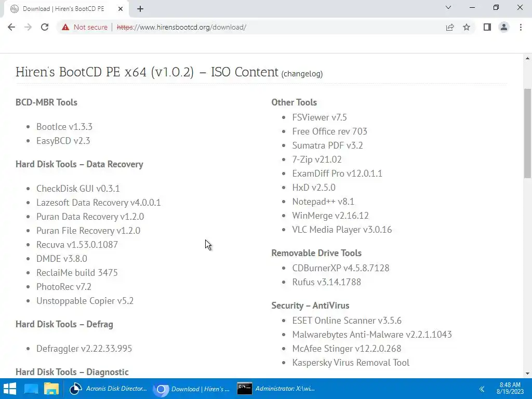Viewport: 532px width, 399px height.
Task: Click the scrollbar up arrow
Action: pyautogui.click(x=527, y=58)
